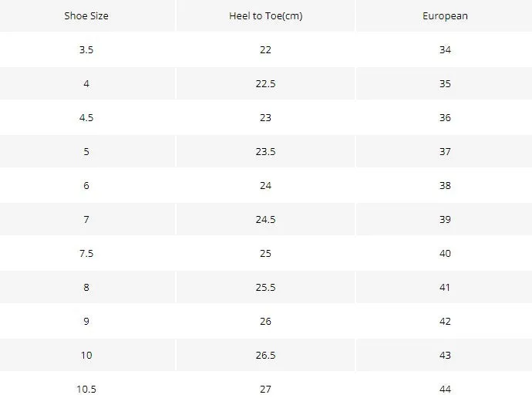Click European size 42 cell
This screenshot has width=532, height=405.
[445, 321]
